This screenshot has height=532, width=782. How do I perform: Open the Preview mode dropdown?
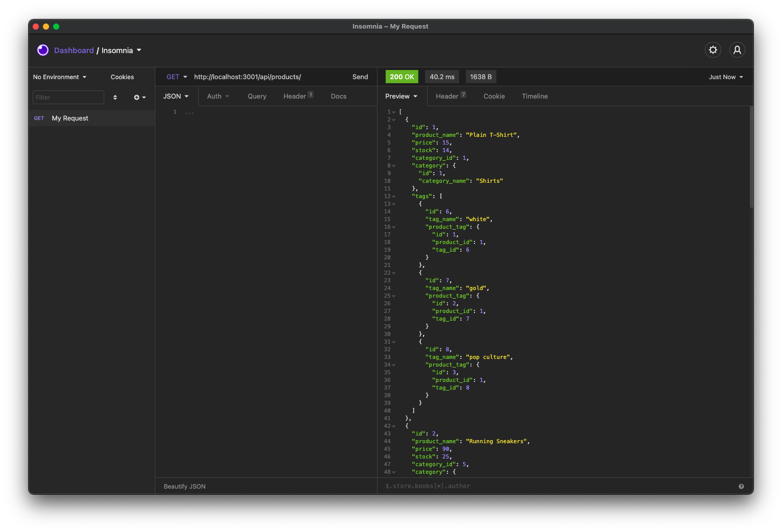(401, 96)
